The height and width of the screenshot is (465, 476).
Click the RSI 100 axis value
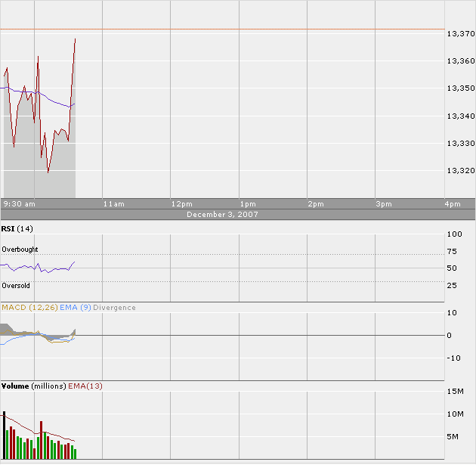454,234
